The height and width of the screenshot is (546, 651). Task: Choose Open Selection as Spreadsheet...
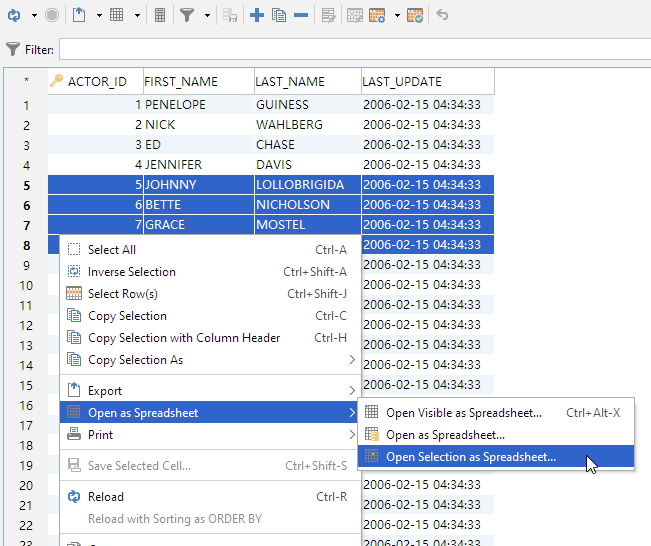(470, 457)
